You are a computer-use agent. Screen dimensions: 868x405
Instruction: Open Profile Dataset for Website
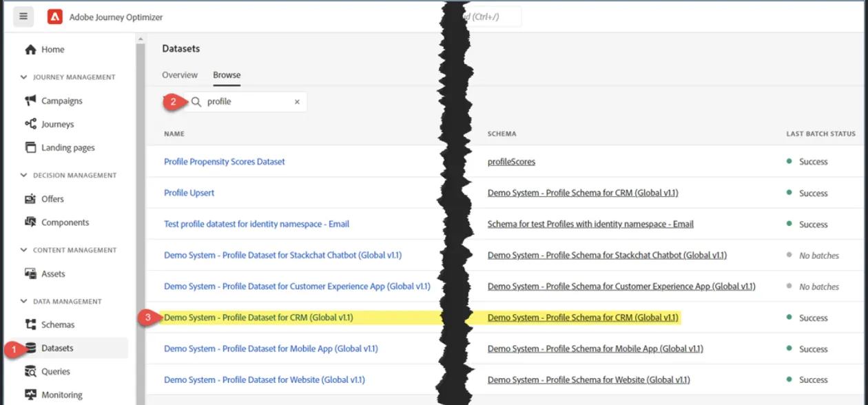click(x=265, y=380)
